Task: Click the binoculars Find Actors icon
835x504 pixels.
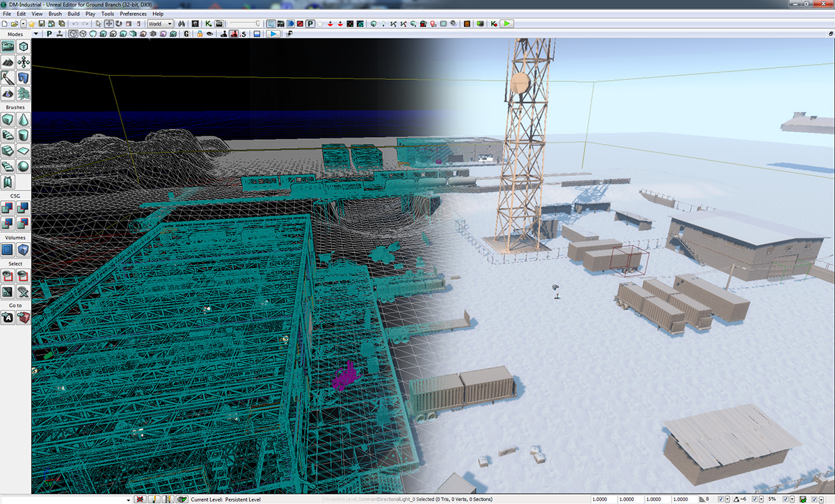Action: 182,24
